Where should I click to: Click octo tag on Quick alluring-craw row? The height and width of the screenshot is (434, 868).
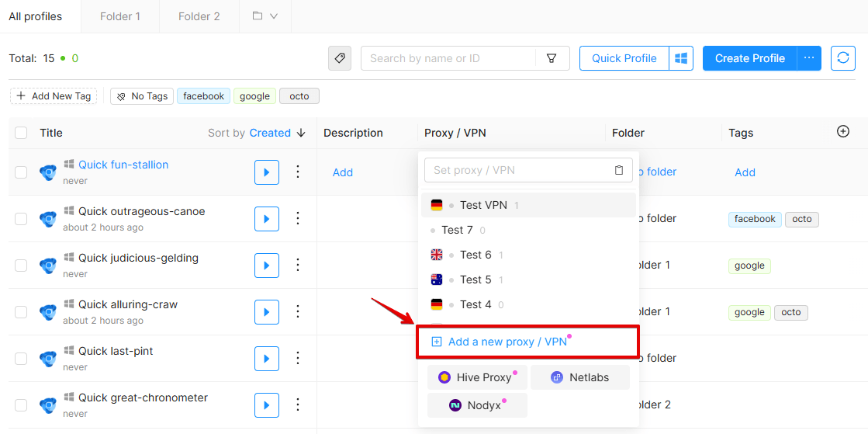[791, 312]
